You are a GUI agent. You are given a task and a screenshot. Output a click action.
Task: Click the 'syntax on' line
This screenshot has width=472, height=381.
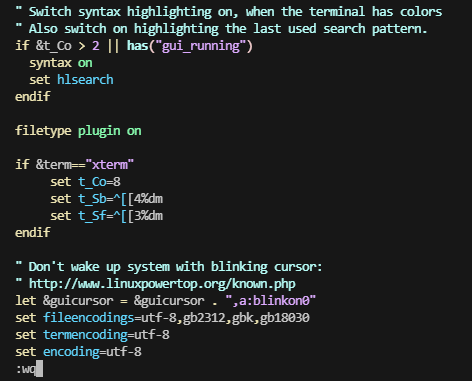coord(61,63)
